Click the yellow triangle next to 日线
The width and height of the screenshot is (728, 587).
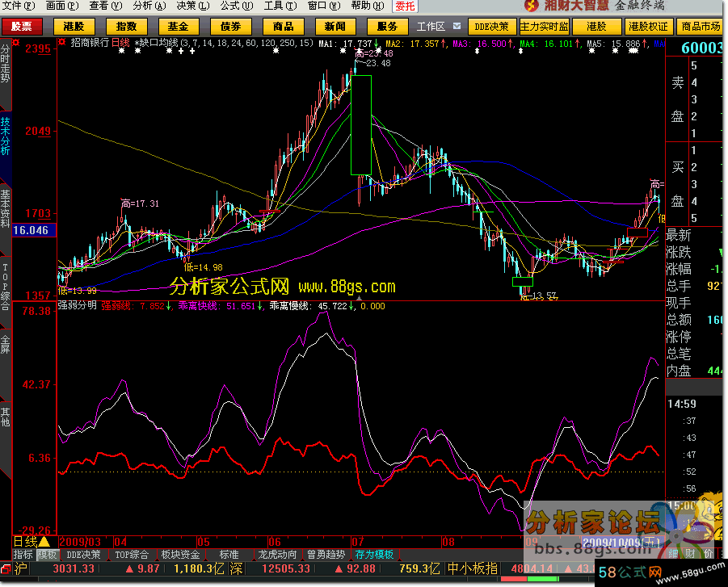click(x=44, y=541)
